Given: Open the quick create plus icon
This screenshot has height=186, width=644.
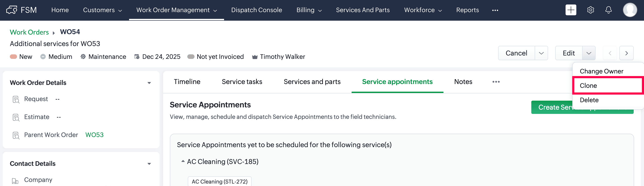Looking at the screenshot, I should tap(571, 10).
